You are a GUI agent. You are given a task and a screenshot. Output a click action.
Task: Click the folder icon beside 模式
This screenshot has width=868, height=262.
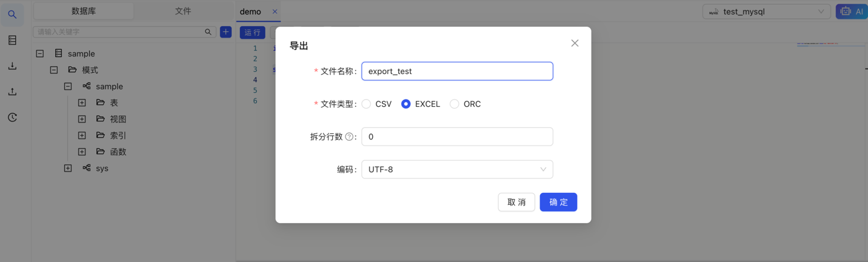point(72,70)
